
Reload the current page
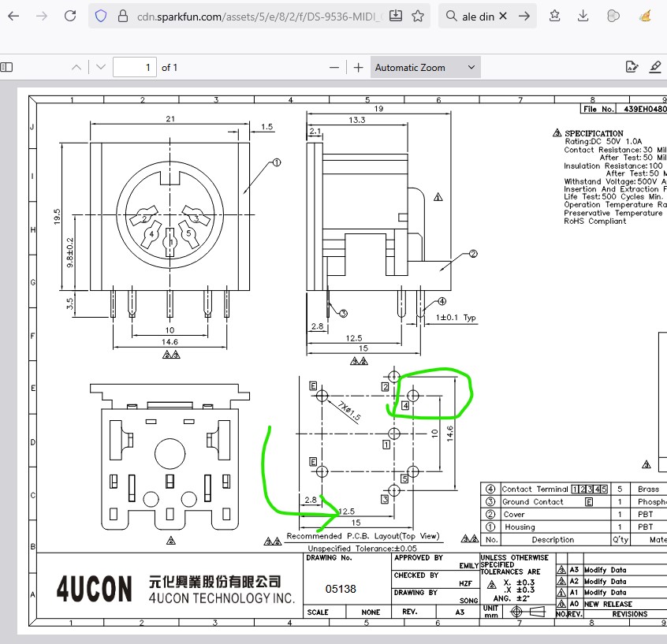70,16
